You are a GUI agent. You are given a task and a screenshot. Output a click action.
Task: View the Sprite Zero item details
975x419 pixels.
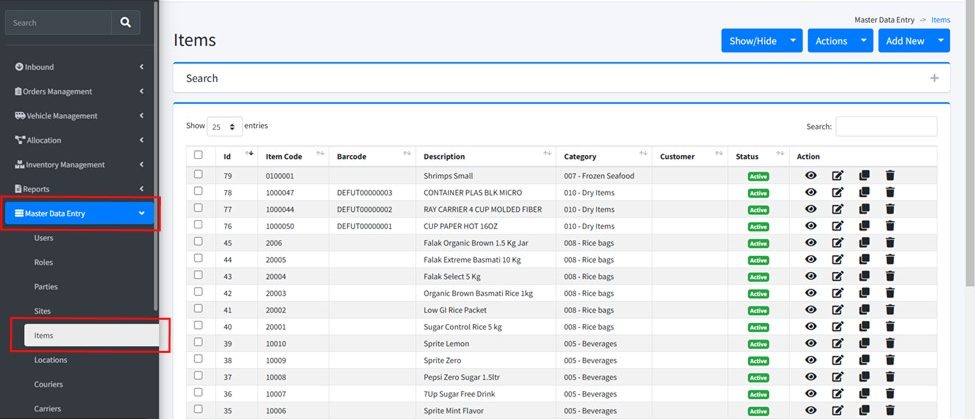coord(810,360)
